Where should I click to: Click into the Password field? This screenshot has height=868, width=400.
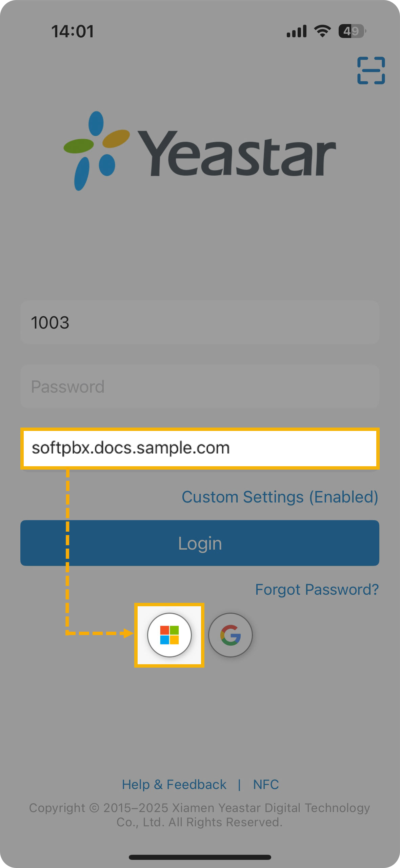(199, 387)
